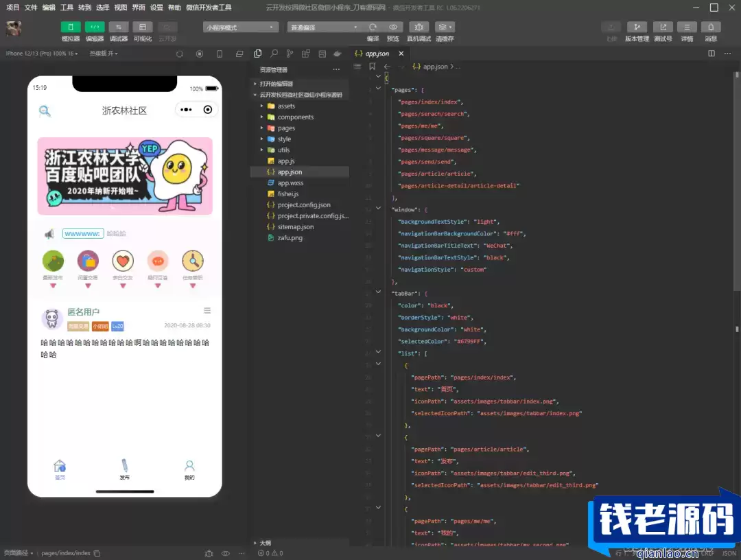Click the mini program capsule menu dots

point(186,110)
